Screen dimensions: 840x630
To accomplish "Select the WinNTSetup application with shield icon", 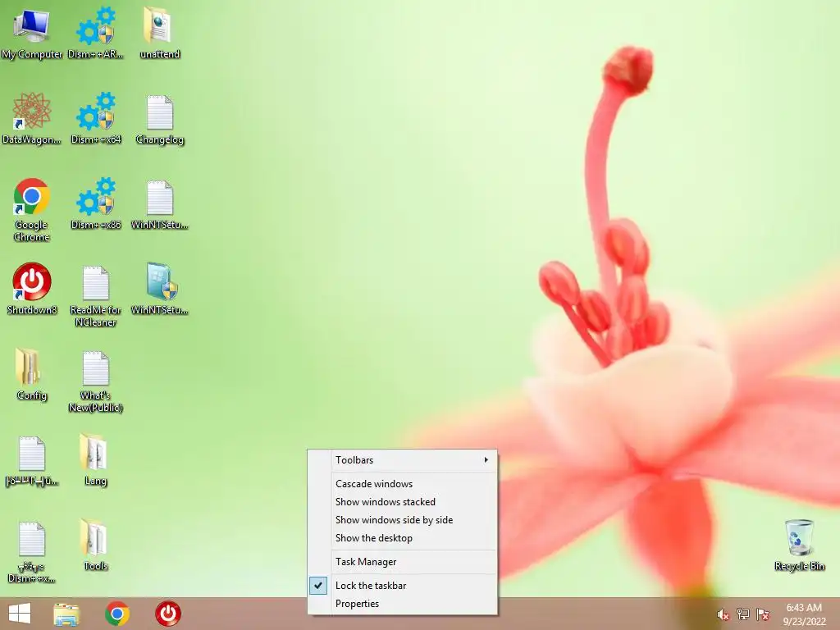I will (x=159, y=289).
